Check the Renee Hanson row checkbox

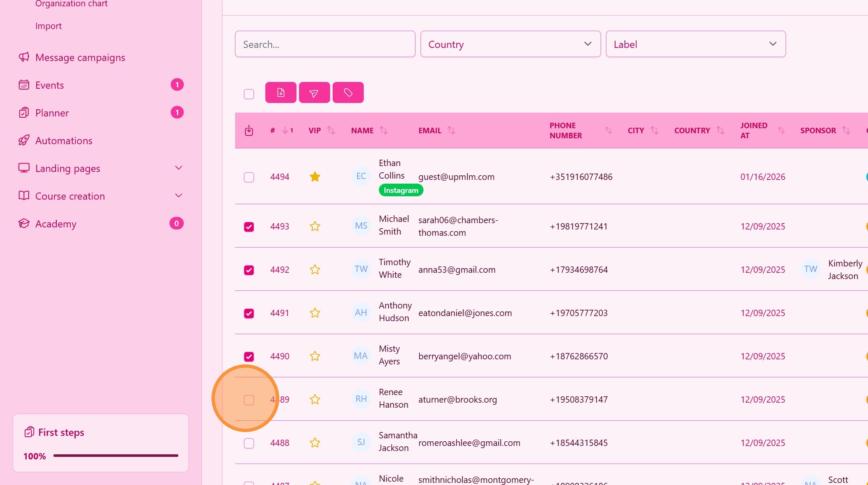pyautogui.click(x=249, y=400)
